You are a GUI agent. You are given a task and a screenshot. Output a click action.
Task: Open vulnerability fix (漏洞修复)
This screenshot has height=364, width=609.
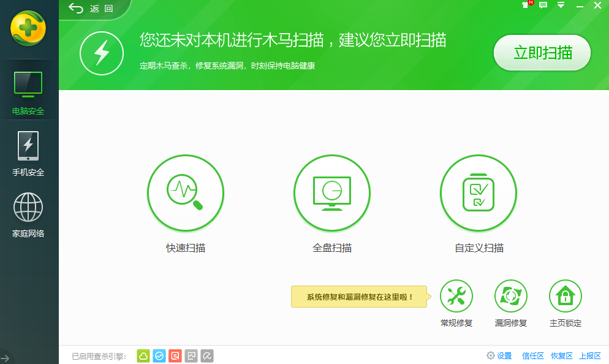click(x=511, y=296)
